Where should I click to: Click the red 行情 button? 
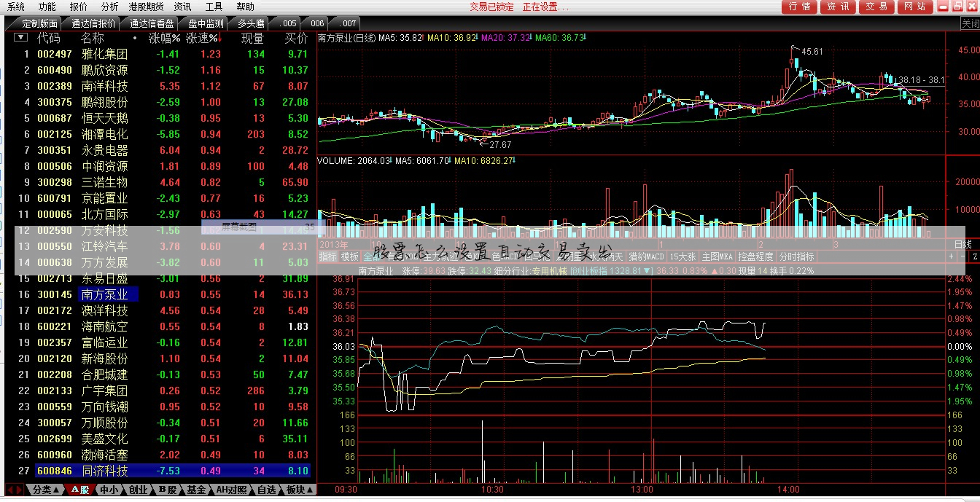pyautogui.click(x=800, y=7)
